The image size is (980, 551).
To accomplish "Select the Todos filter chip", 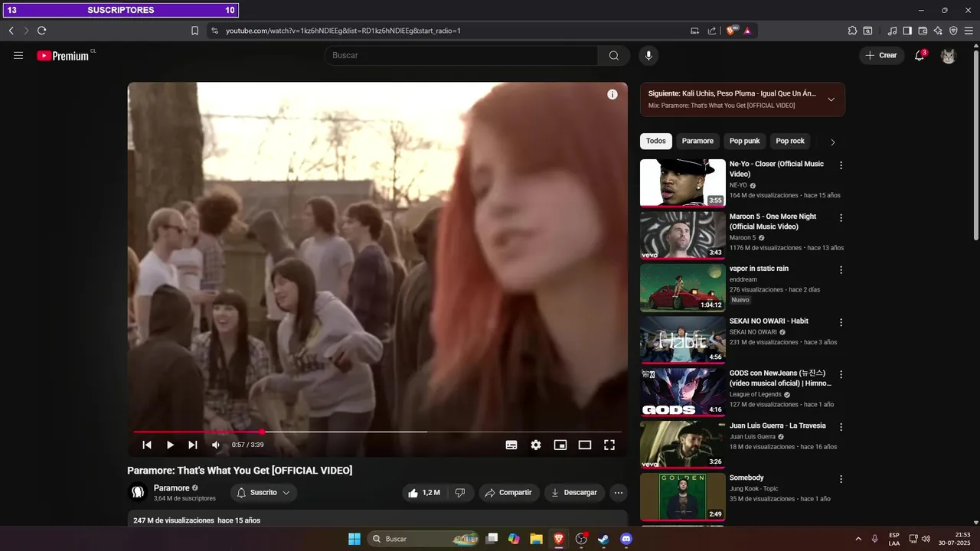I will click(x=656, y=141).
